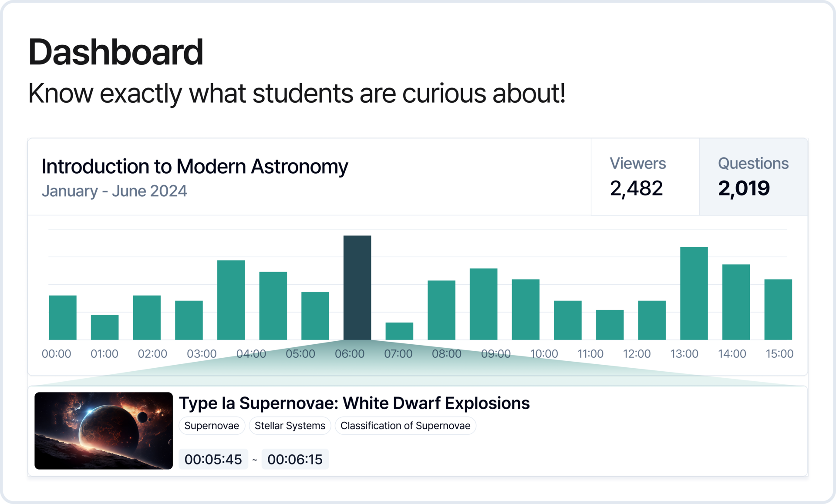
Task: Select the bar above the 14:00 label
Action: tap(736, 302)
